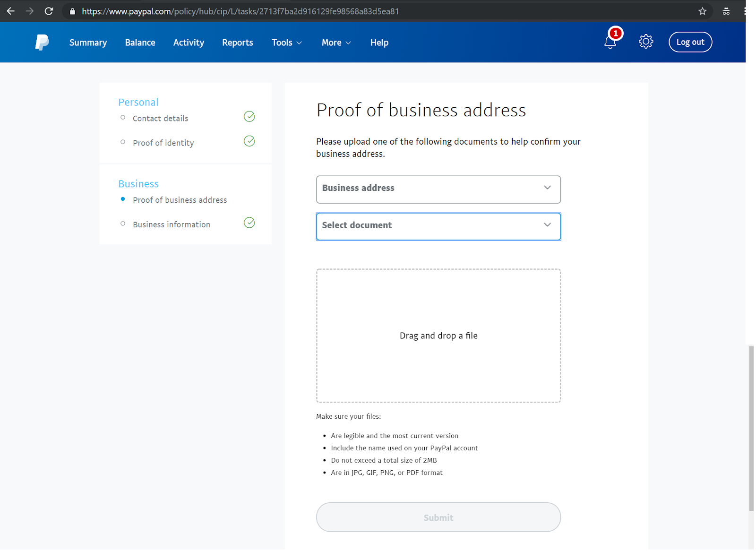Image resolution: width=756 pixels, height=551 pixels.
Task: Reload the page in the browser
Action: tap(49, 11)
